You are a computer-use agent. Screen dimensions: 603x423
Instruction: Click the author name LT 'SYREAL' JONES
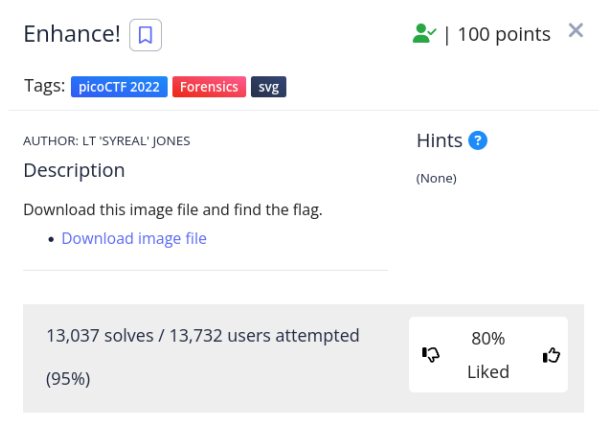(x=106, y=141)
